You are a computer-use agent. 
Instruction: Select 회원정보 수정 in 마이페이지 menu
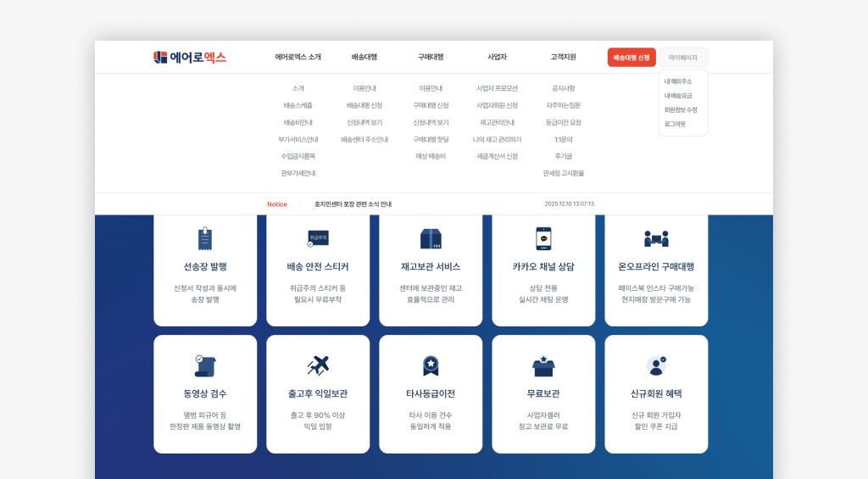point(681,109)
